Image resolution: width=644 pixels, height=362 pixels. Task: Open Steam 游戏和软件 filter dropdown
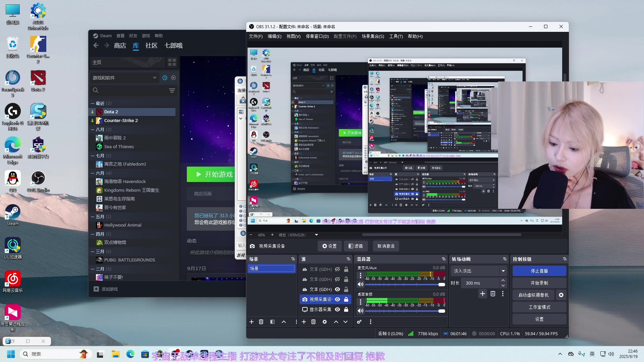tap(124, 78)
